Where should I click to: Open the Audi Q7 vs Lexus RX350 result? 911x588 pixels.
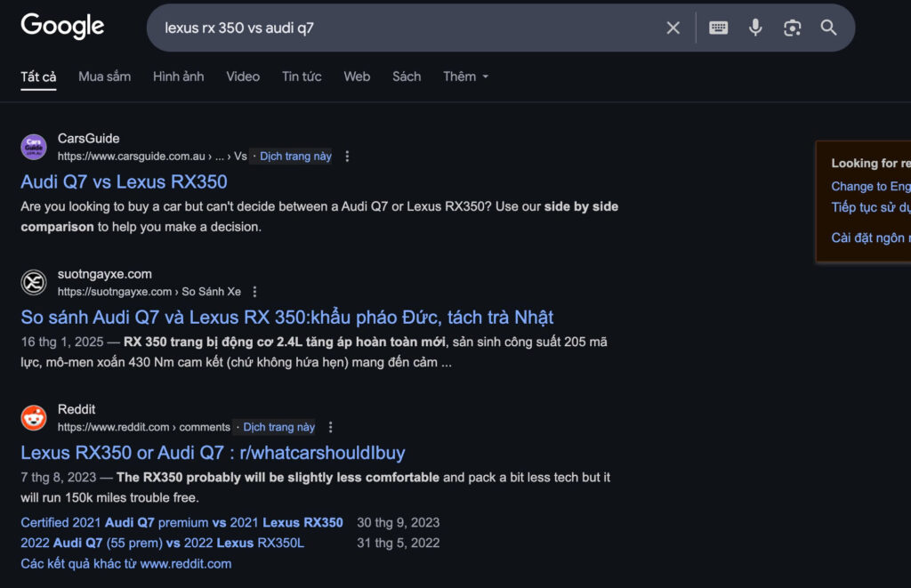124,181
